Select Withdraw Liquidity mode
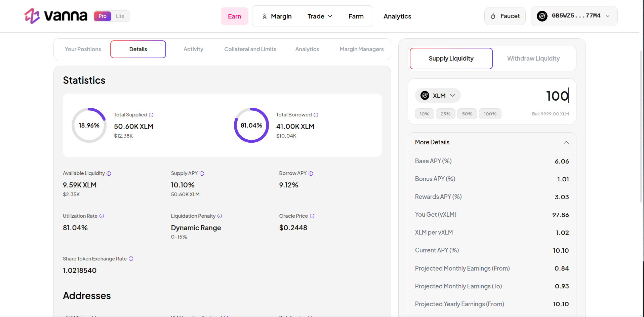This screenshot has width=644, height=317. [533, 59]
